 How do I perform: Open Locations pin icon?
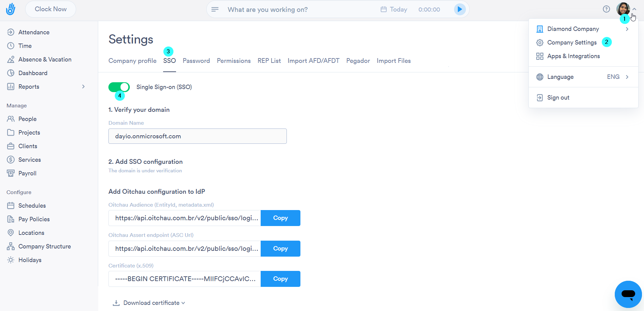(11, 233)
